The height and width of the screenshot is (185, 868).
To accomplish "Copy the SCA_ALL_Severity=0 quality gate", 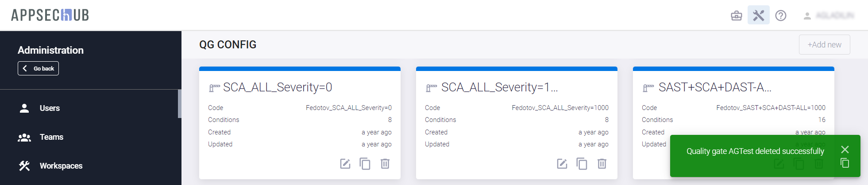I will [365, 164].
